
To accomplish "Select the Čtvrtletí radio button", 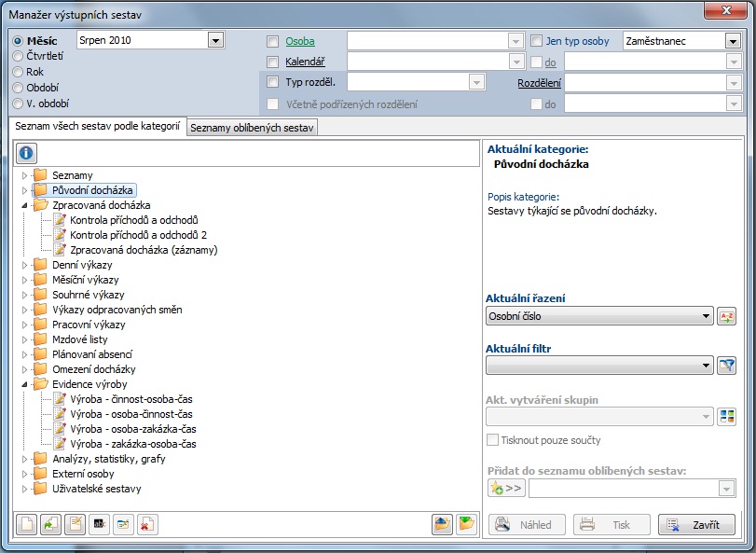I will click(x=18, y=56).
